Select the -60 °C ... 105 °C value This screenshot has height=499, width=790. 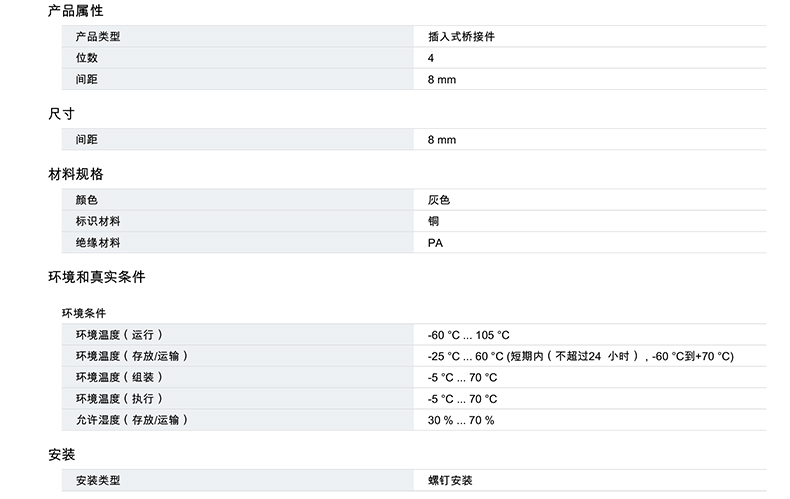click(468, 335)
